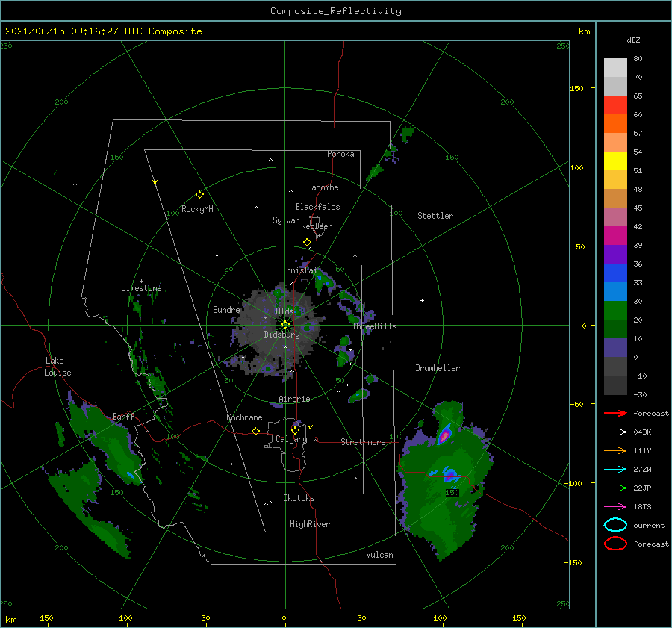The width and height of the screenshot is (672, 628).
Task: Select the green 30 dBZ color swatch
Action: pyautogui.click(x=615, y=311)
